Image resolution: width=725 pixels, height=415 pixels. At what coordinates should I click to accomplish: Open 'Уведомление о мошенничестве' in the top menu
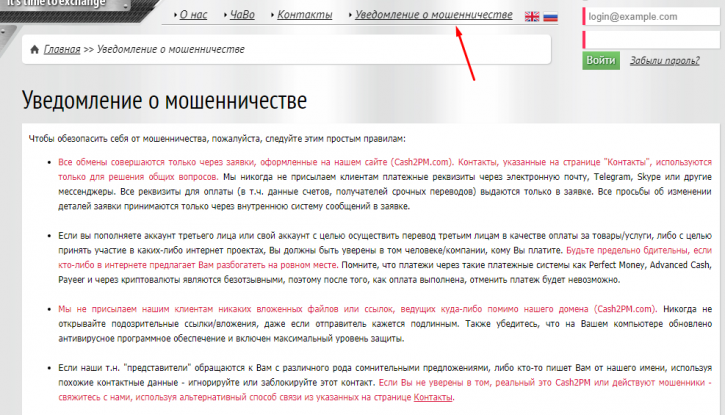434,15
